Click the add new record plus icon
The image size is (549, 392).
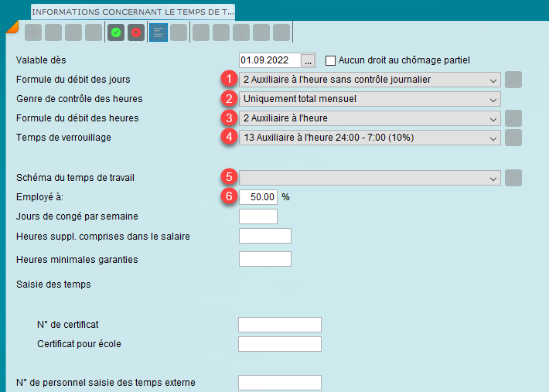coord(33,32)
